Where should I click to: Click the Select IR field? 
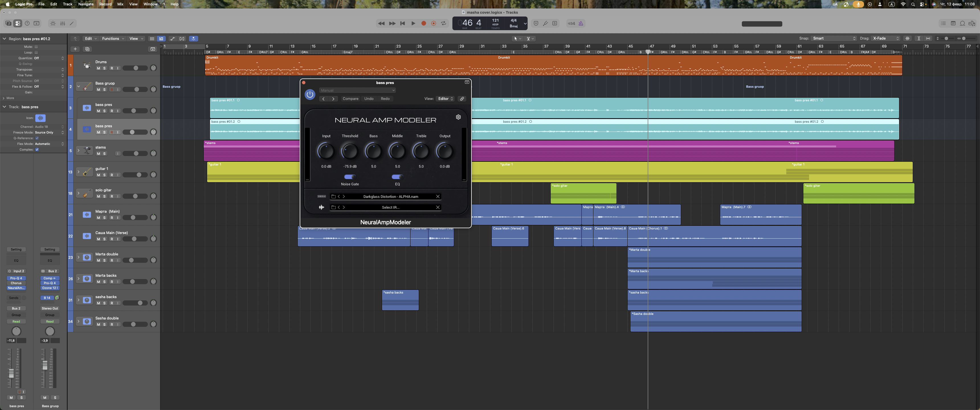tap(391, 208)
